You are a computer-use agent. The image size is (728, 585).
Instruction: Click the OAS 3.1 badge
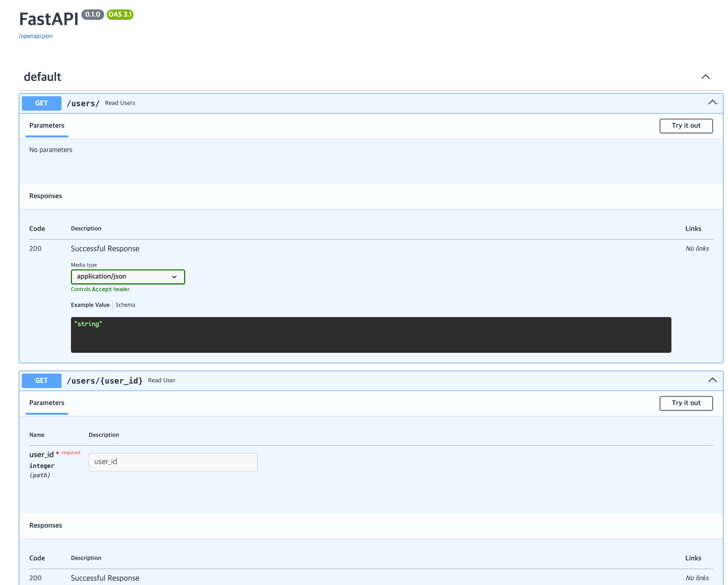tap(120, 14)
